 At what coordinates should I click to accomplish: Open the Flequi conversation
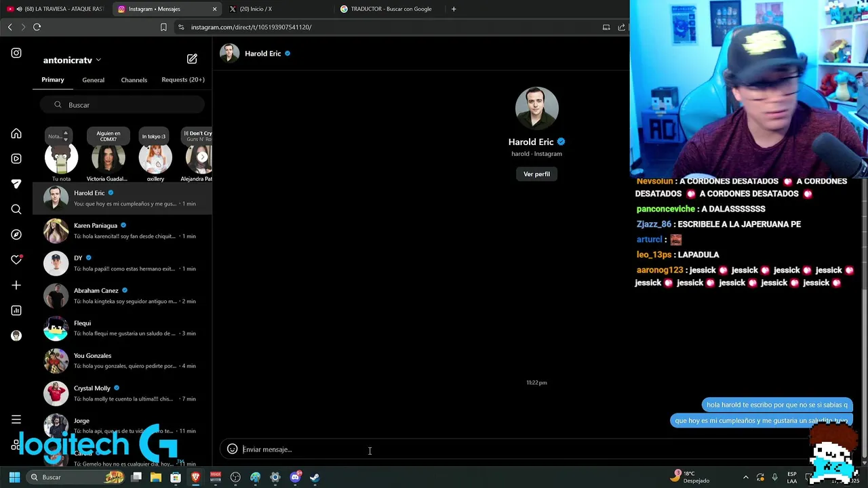pyautogui.click(x=122, y=328)
